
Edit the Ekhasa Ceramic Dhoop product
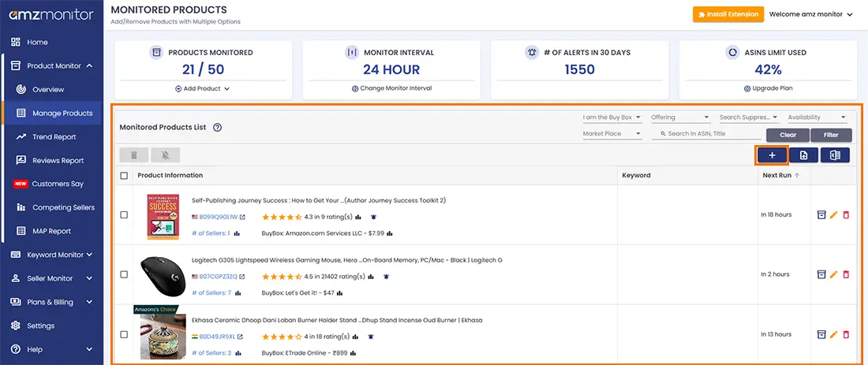click(x=834, y=334)
